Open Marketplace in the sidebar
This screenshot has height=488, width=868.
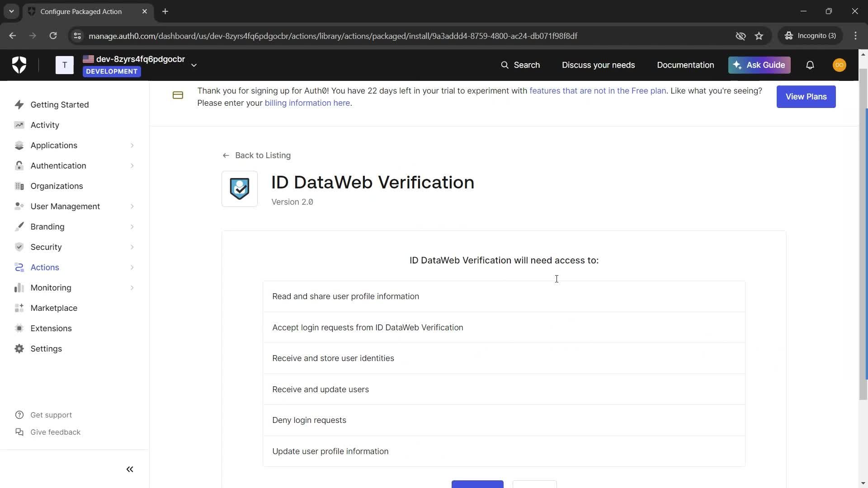pyautogui.click(x=54, y=308)
